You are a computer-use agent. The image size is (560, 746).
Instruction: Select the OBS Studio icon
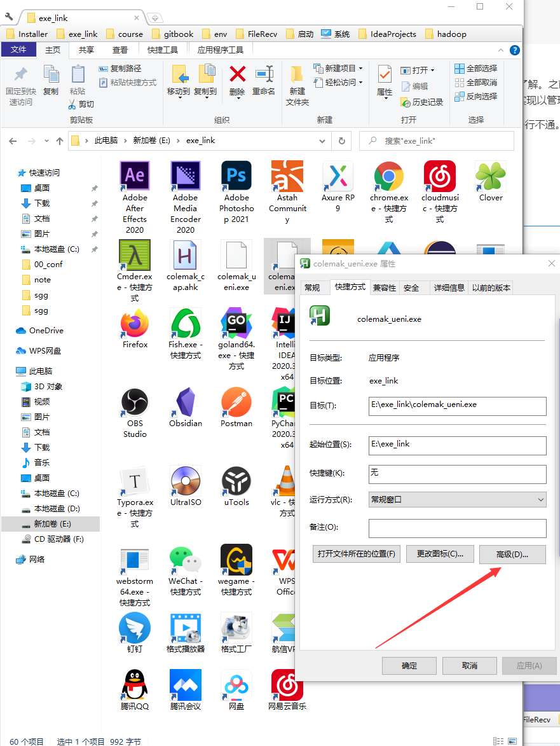pos(135,402)
